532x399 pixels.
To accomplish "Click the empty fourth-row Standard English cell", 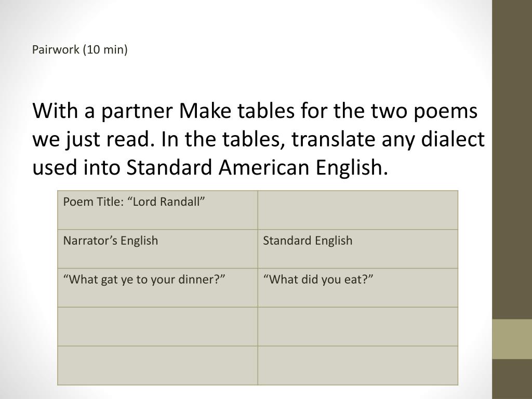I will click(358, 327).
